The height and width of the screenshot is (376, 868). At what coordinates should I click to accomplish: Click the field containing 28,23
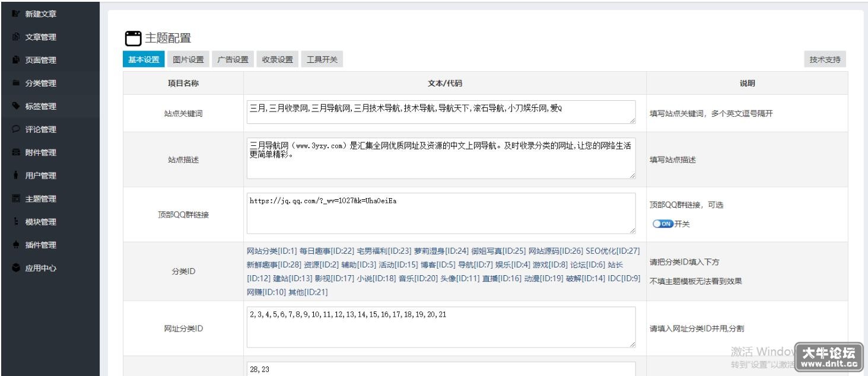[441, 369]
